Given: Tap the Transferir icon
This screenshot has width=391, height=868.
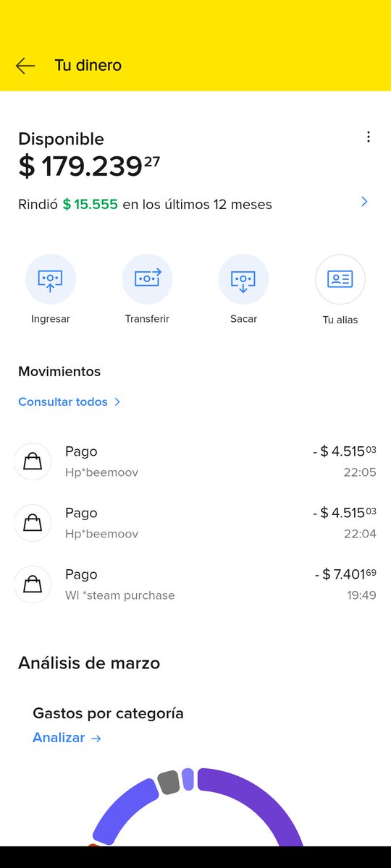Looking at the screenshot, I should click(147, 278).
